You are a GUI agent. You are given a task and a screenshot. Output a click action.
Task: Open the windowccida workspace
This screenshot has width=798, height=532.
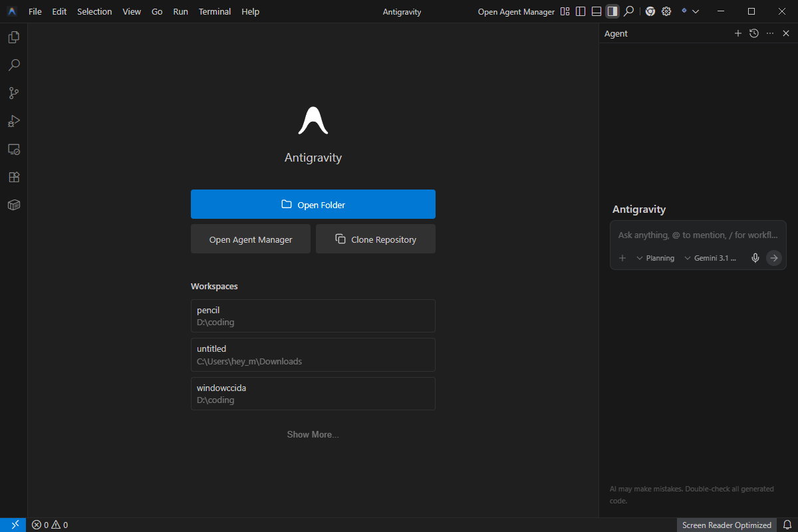(313, 394)
